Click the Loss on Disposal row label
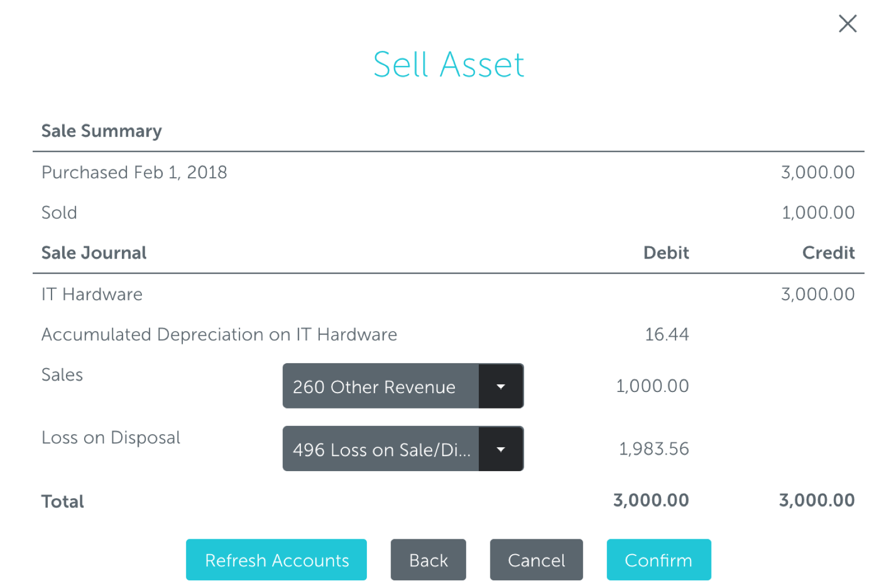Screen dimensions: 896x588 [110, 437]
